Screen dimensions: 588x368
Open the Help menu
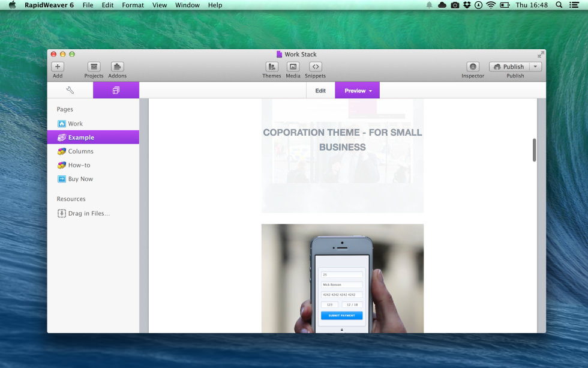[x=215, y=5]
